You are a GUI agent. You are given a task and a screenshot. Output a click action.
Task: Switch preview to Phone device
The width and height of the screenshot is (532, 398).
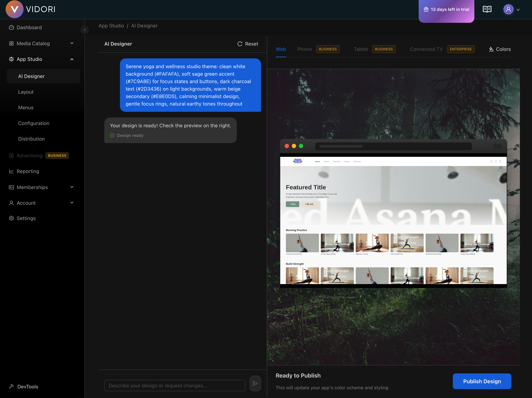[x=304, y=49]
